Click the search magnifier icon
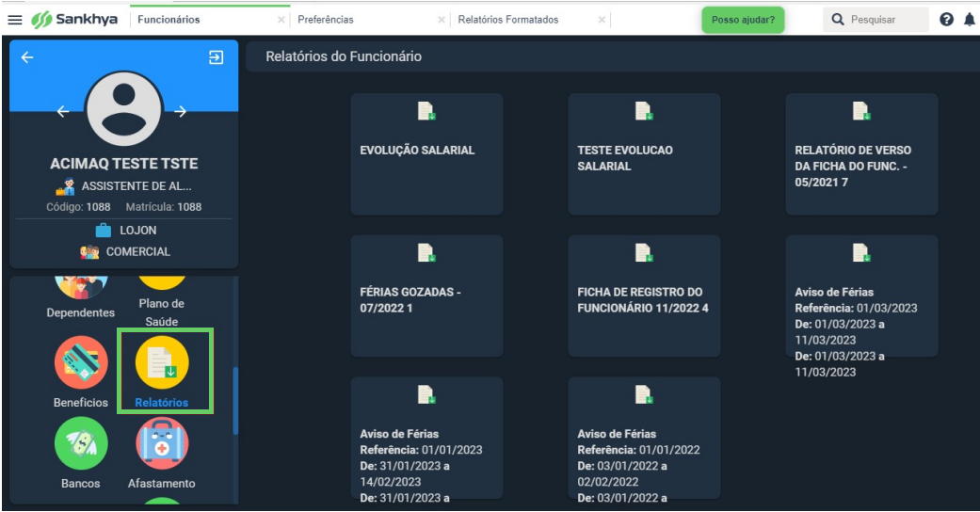The height and width of the screenshot is (512, 980). 838,20
